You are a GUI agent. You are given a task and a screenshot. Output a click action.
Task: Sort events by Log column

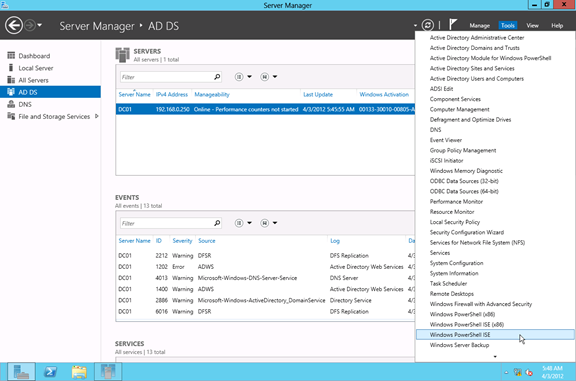335,241
